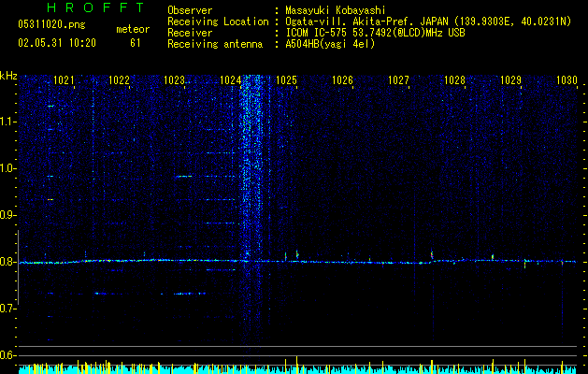Click the 1028 time marker

click(x=454, y=80)
